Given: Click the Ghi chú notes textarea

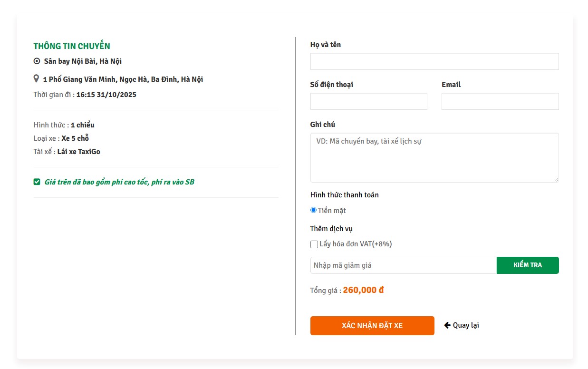Looking at the screenshot, I should pos(434,157).
